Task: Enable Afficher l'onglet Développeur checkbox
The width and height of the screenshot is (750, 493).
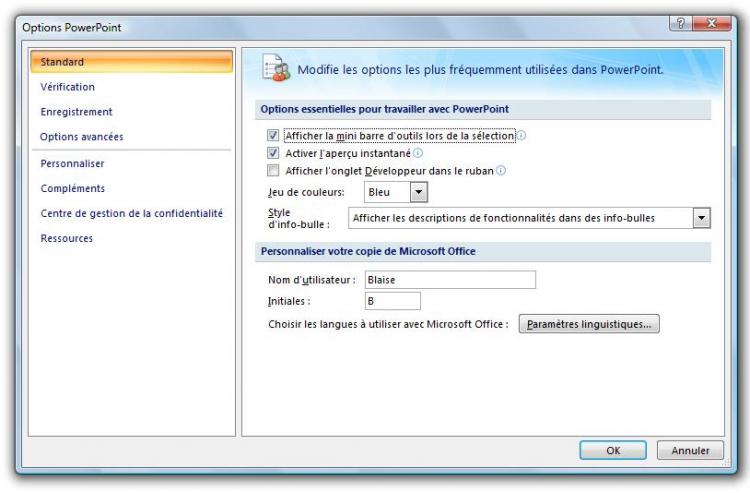Action: [x=273, y=171]
